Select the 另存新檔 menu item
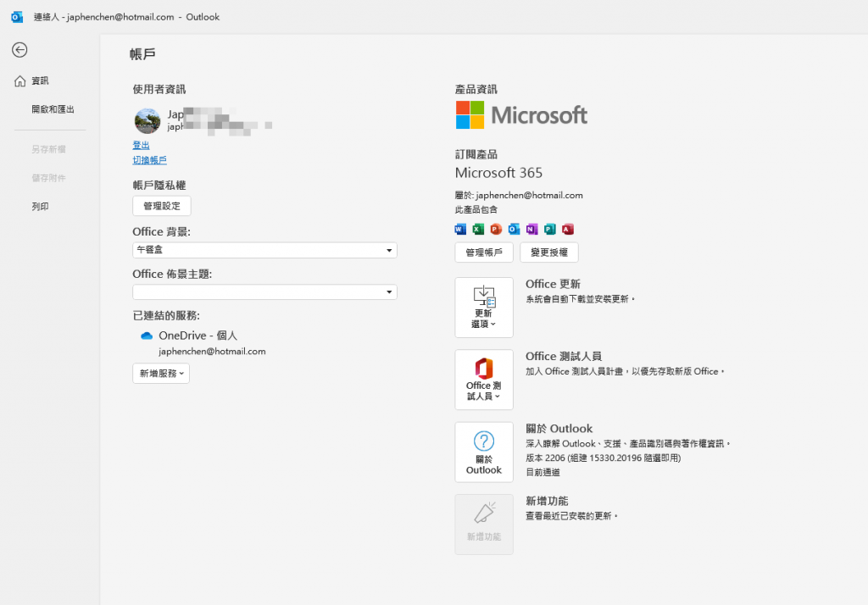This screenshot has width=868, height=605. coord(48,149)
